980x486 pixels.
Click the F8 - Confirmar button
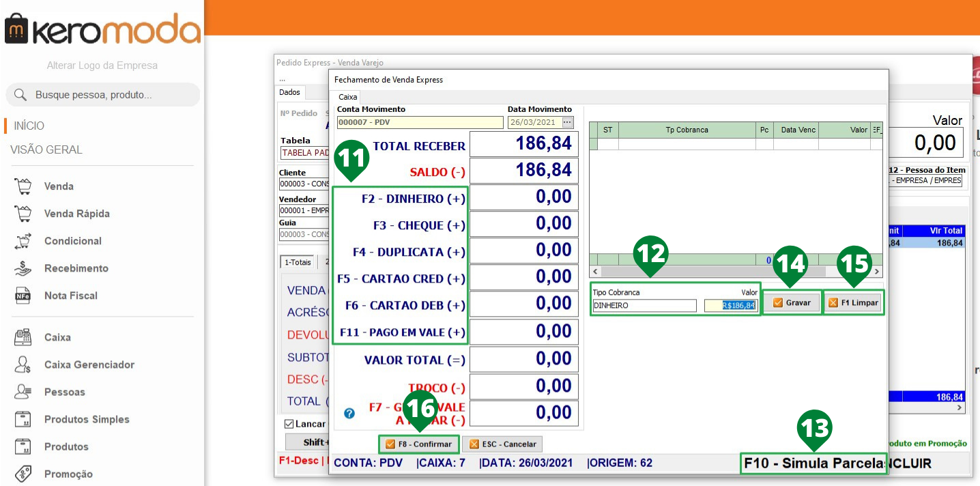coord(419,444)
